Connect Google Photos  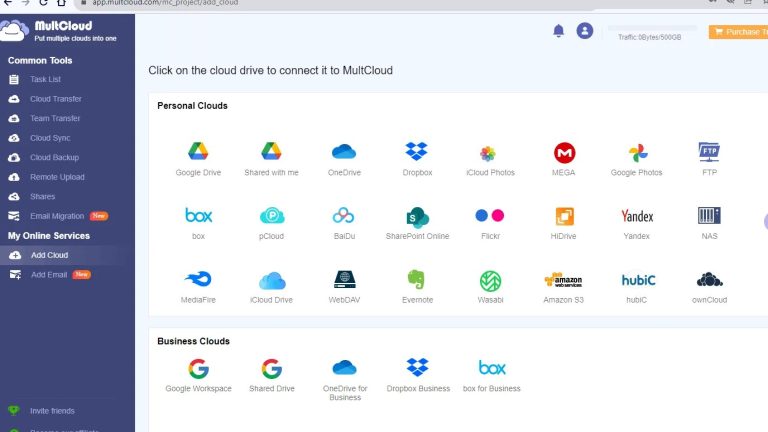pos(636,159)
